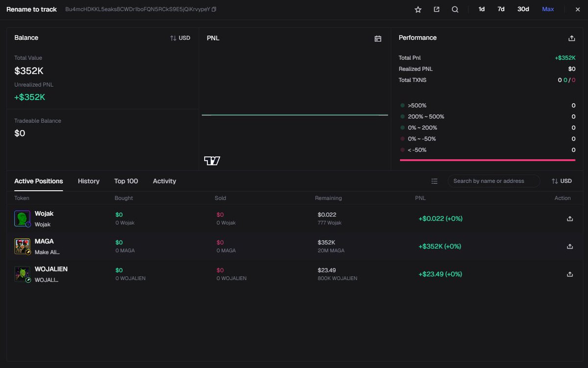Screen dimensions: 588x368
Task: Click the +$352K Unrealized PNL value
Action: (x=30, y=97)
